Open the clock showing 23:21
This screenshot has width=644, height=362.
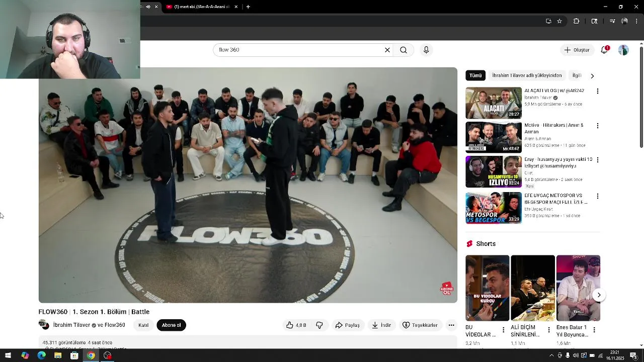pyautogui.click(x=615, y=355)
